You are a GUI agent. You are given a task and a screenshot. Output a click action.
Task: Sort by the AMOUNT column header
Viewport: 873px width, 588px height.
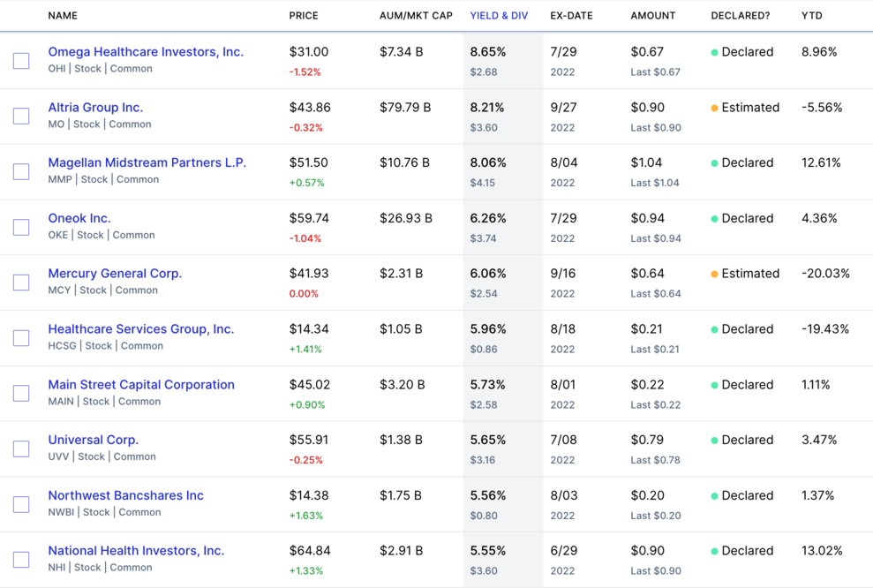pyautogui.click(x=653, y=16)
